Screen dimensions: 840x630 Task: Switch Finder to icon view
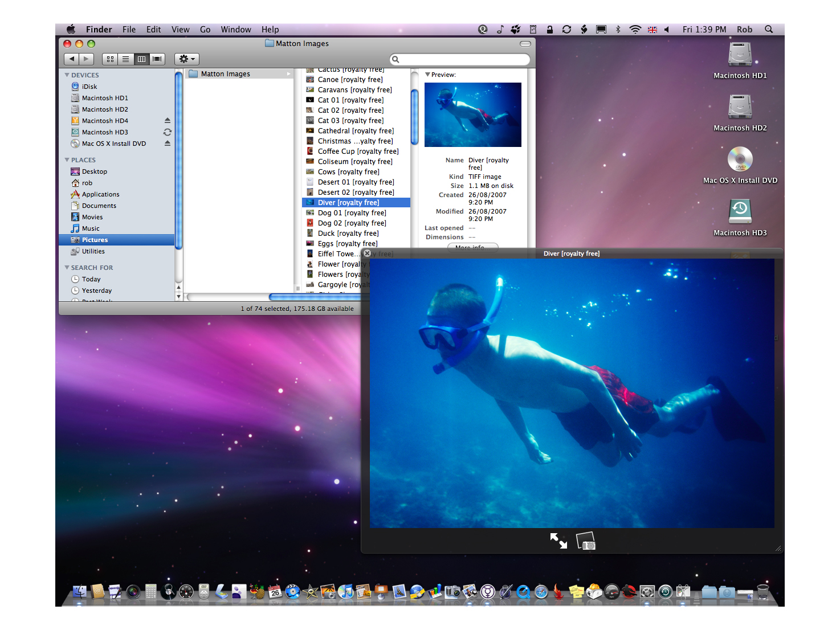[110, 59]
